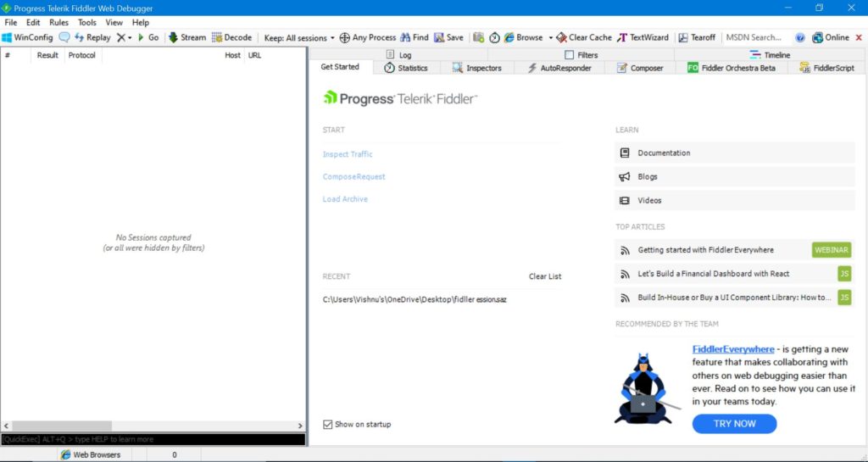
Task: Click the TRY NOW button
Action: pyautogui.click(x=735, y=424)
